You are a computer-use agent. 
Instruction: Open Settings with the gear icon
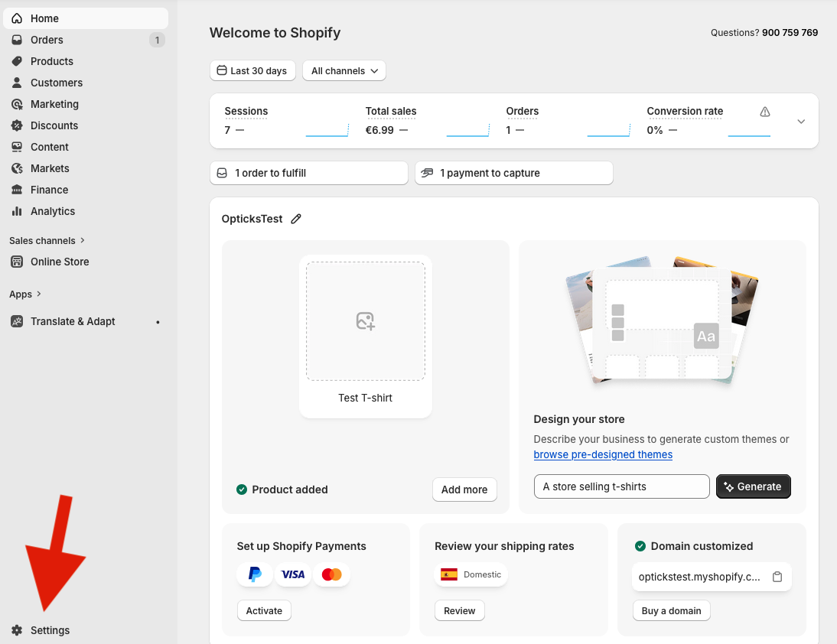coord(16,630)
